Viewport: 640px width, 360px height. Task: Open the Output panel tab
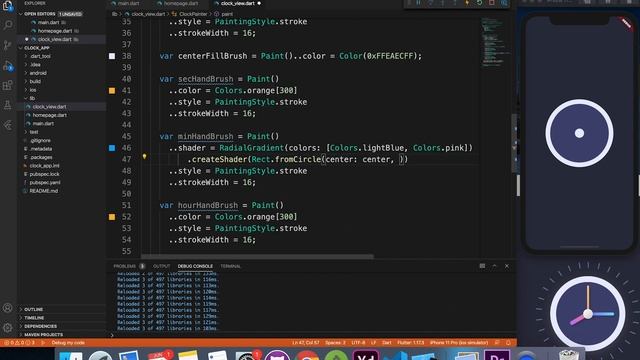coord(161,266)
